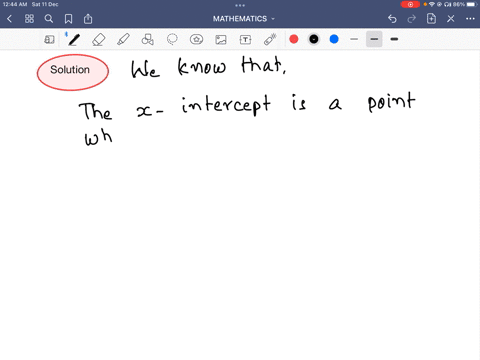The width and height of the screenshot is (480, 360).
Task: Go back using the left chevron
Action: pyautogui.click(x=10, y=19)
